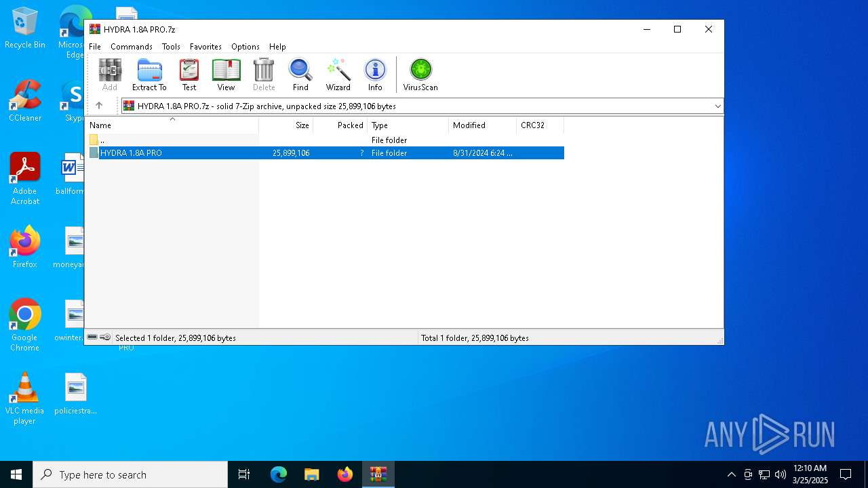Screen dimensions: 868x488
Task: Click the 'Selected 1 folder' status text
Action: pyautogui.click(x=176, y=338)
